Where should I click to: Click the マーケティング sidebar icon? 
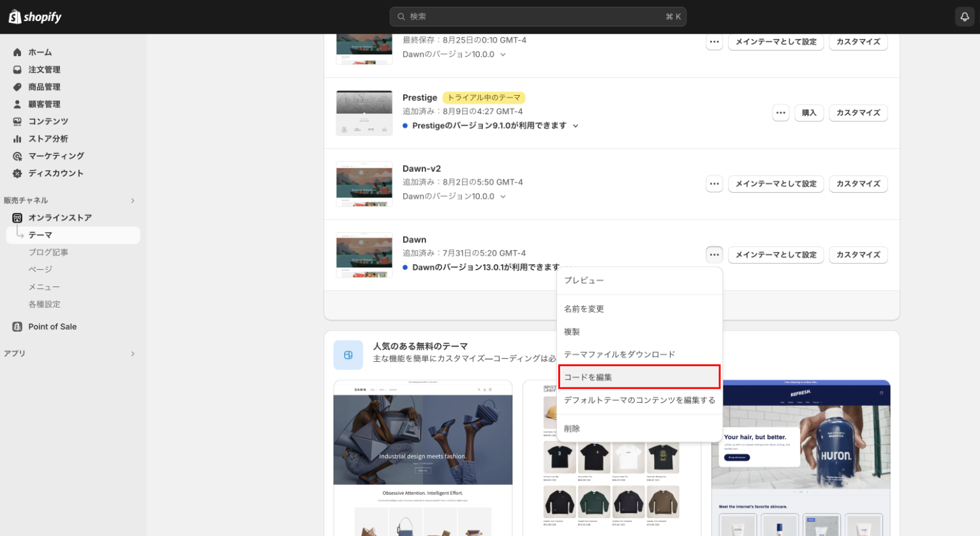point(17,156)
